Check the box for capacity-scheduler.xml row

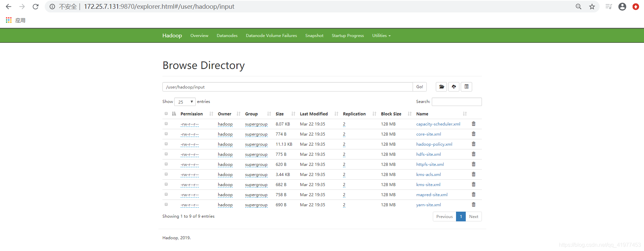coord(166,124)
